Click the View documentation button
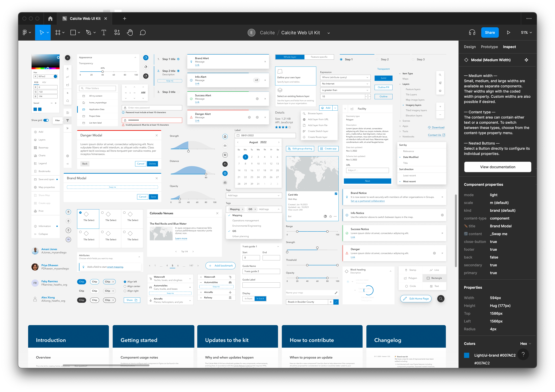Screen dimensions: 555x392 [x=497, y=167]
